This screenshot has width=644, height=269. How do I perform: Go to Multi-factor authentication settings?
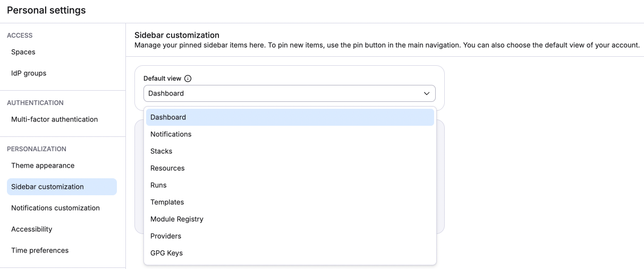62,119
